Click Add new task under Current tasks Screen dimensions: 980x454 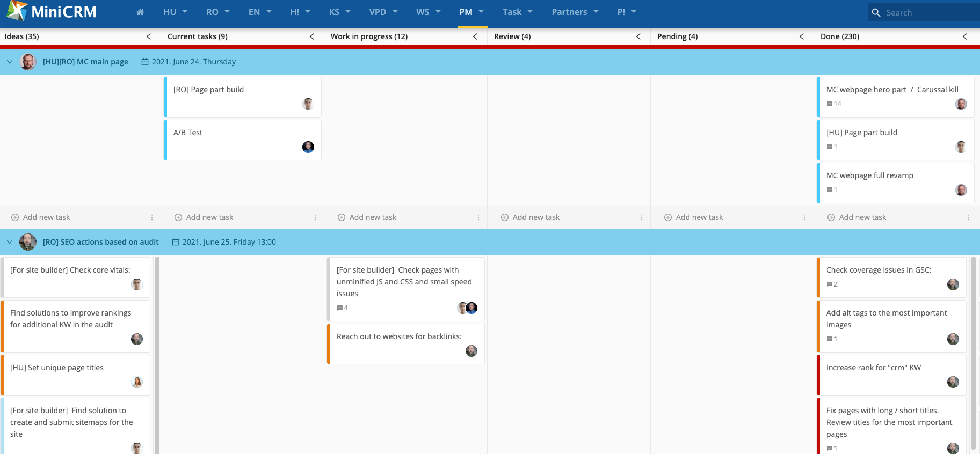click(209, 217)
